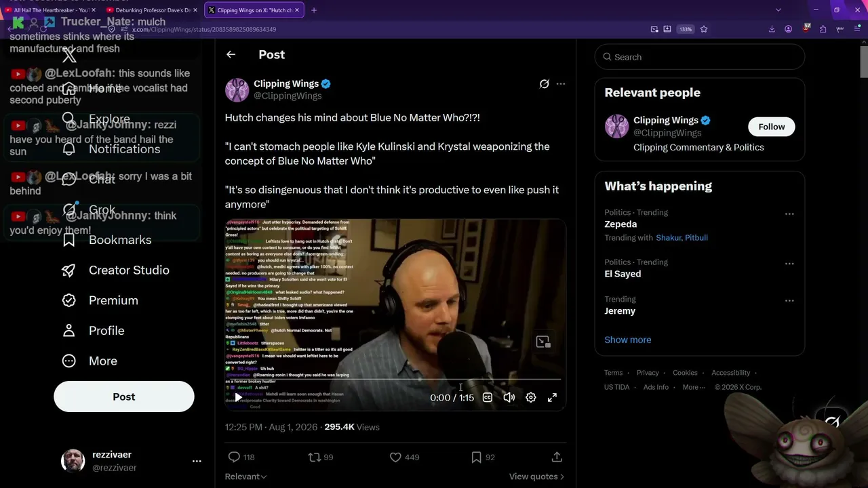
Task: Open the Relevant replies sort dropdown
Action: pos(245,476)
